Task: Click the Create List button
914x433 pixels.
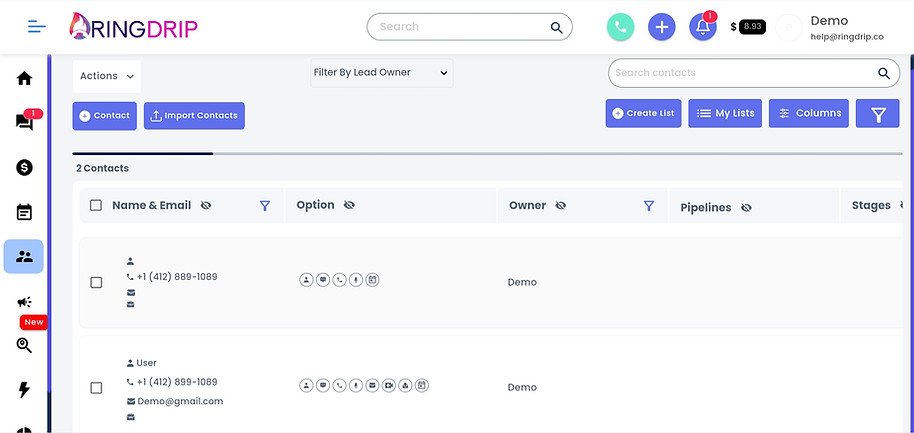Action: point(644,113)
